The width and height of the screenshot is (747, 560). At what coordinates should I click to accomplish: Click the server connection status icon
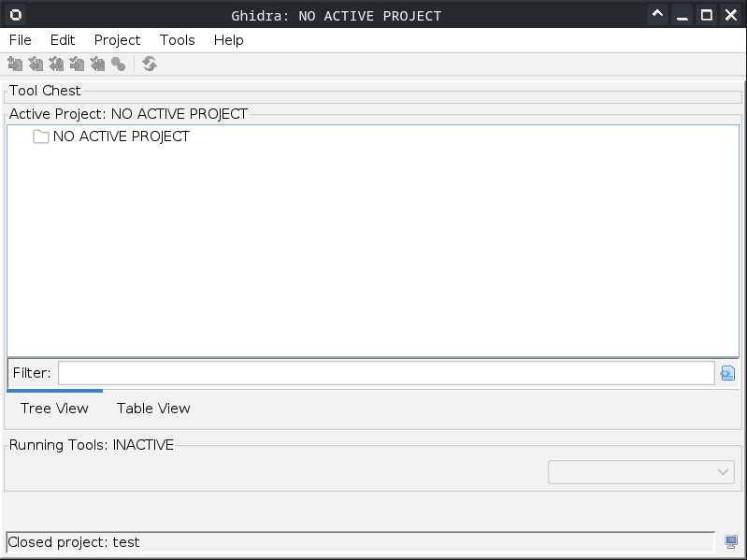[731, 541]
